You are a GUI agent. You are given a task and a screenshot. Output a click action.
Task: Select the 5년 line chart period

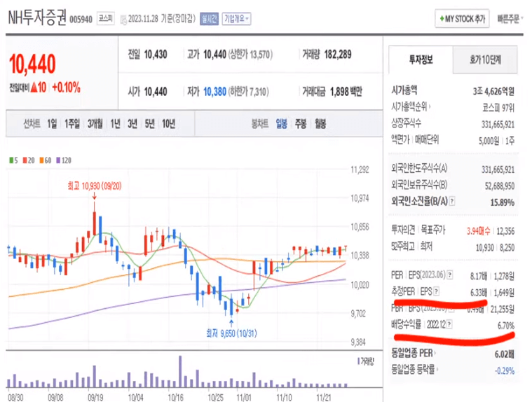[x=149, y=124]
